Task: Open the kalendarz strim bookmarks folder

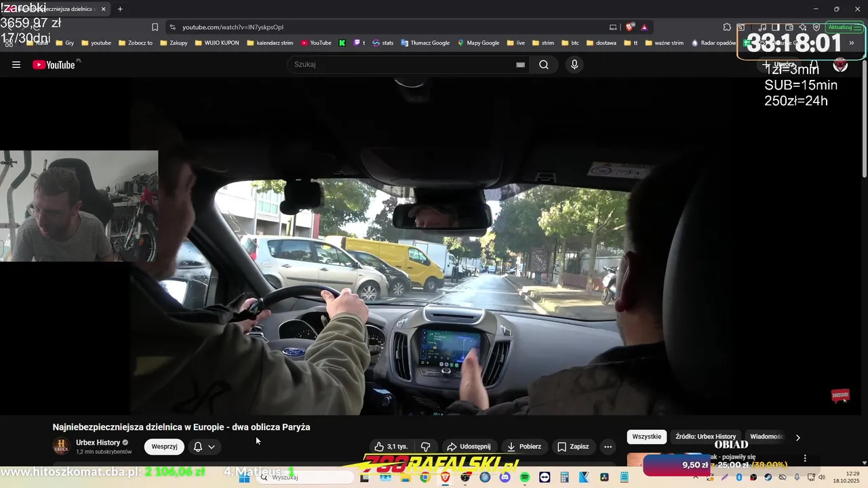Action: click(270, 43)
